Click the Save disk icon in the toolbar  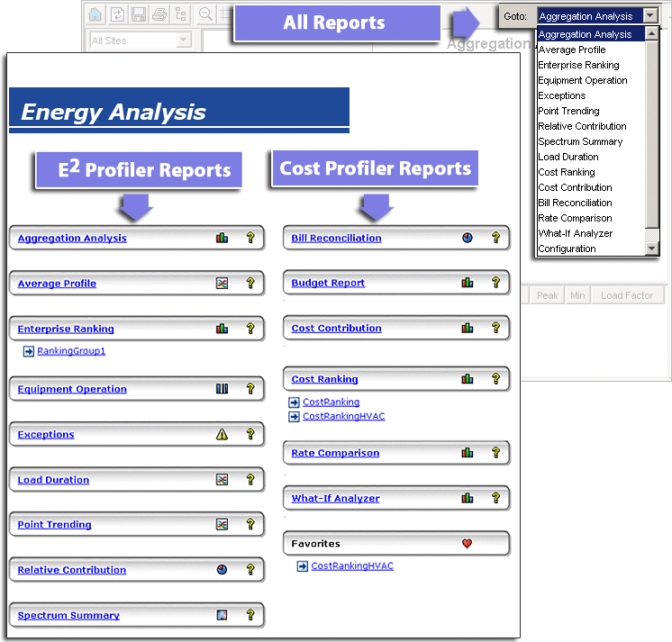coord(138,14)
